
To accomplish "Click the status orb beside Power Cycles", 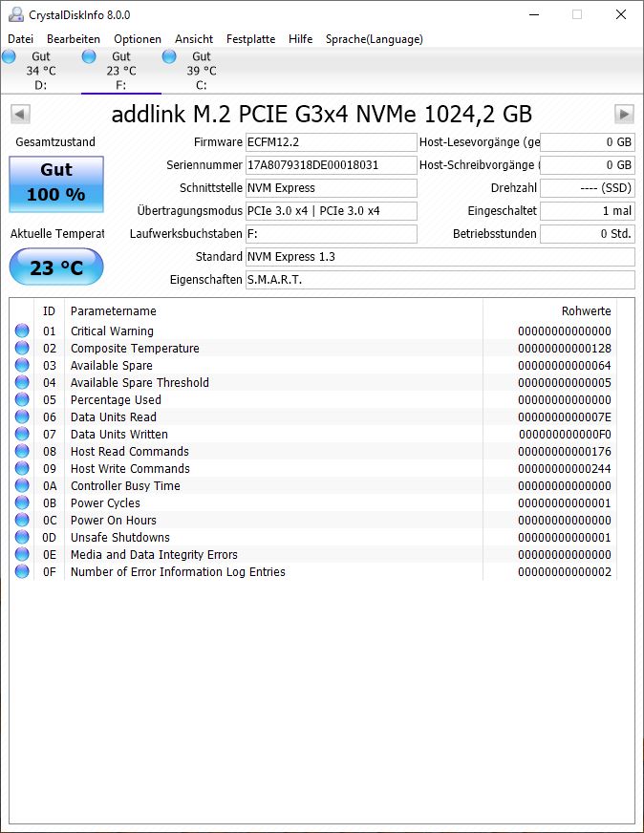I will 22,502.
